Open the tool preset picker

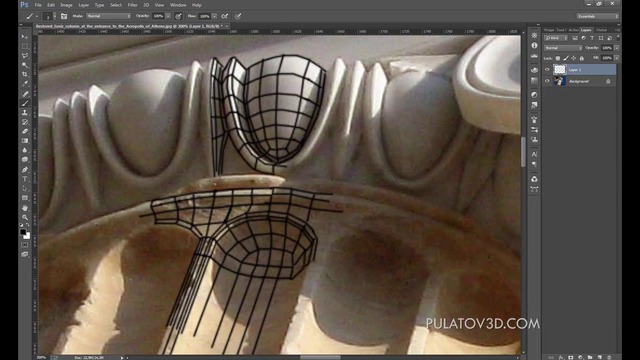click(31, 16)
